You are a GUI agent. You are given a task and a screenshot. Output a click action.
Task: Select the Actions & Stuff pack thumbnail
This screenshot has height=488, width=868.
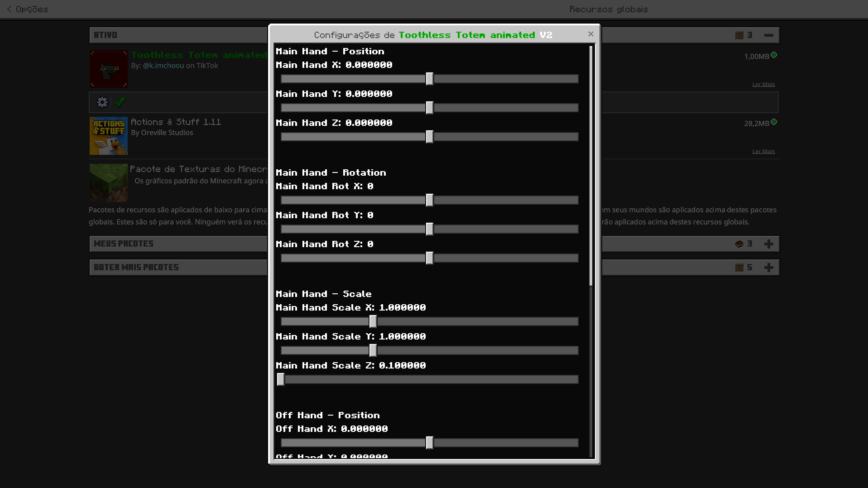pos(109,136)
